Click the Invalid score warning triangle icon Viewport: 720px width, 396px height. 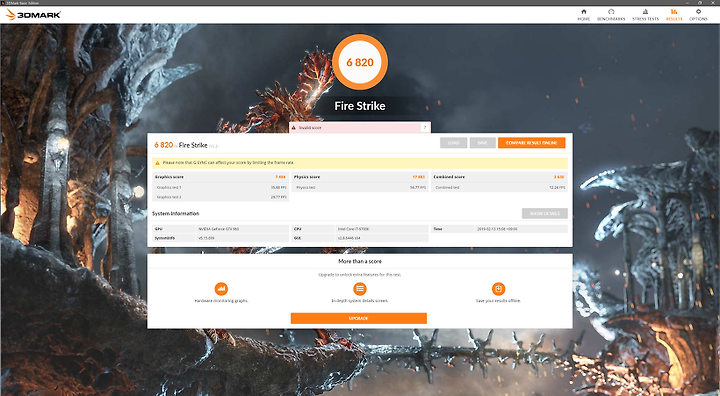293,128
